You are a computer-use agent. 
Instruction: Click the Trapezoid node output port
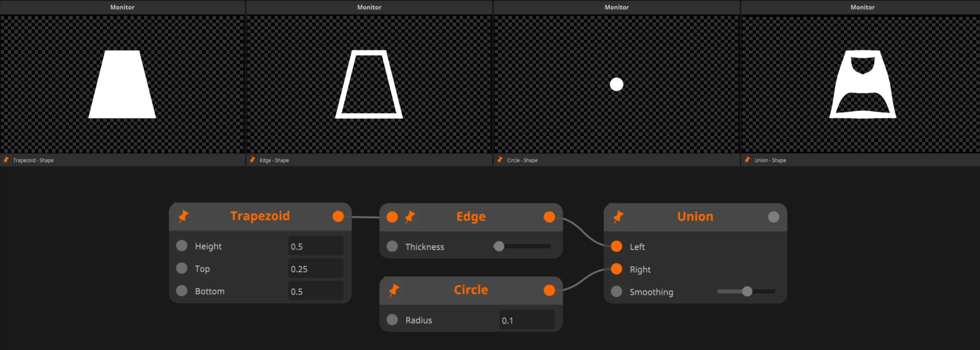[338, 217]
